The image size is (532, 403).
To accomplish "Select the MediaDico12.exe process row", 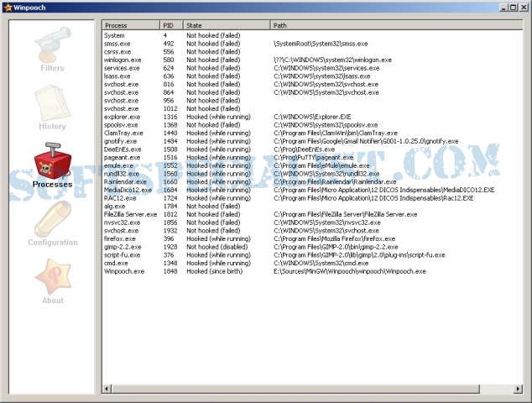I will click(x=312, y=190).
